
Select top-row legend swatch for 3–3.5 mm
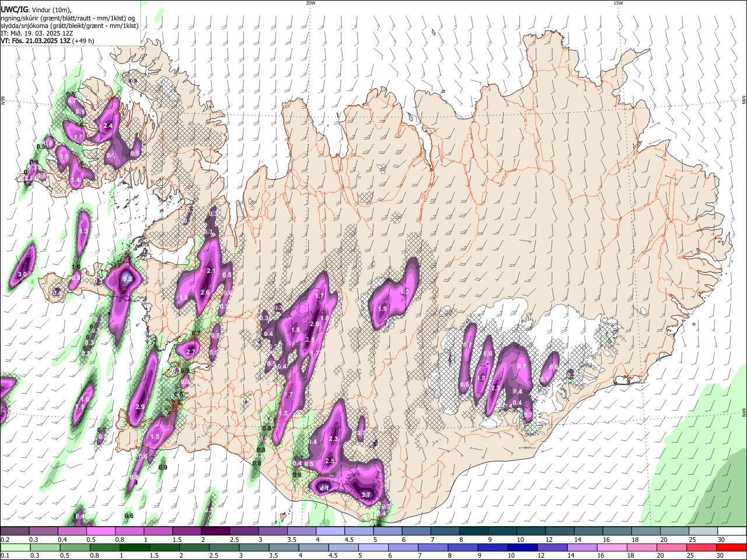(x=273, y=531)
